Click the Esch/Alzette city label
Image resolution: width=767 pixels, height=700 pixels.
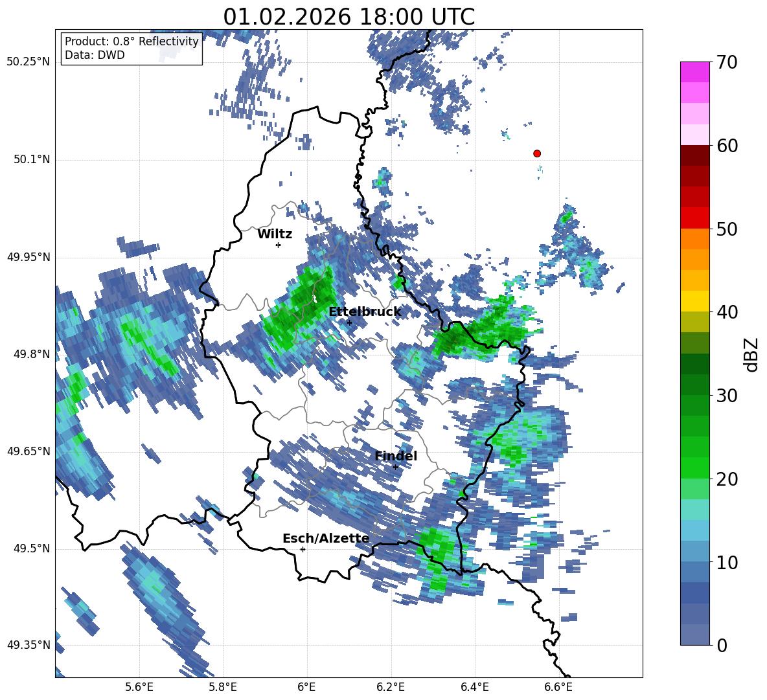tap(326, 538)
